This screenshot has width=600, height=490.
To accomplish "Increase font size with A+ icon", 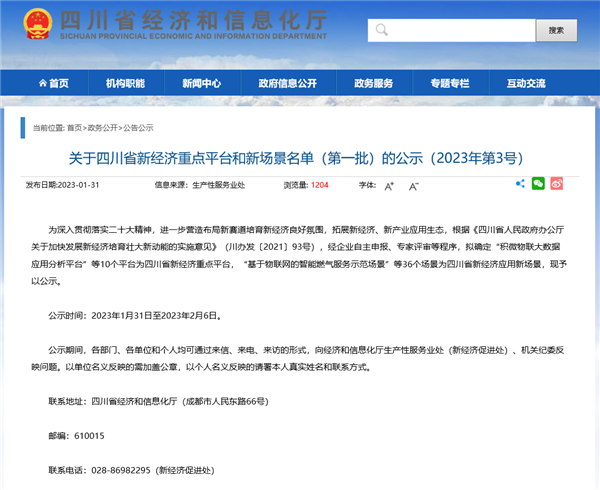I will (389, 185).
